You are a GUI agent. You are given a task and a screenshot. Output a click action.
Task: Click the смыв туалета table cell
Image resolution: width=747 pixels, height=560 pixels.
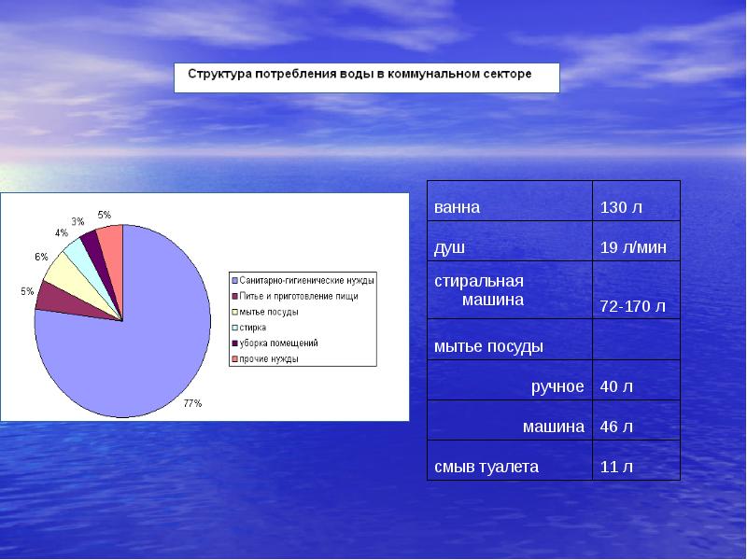(x=510, y=467)
